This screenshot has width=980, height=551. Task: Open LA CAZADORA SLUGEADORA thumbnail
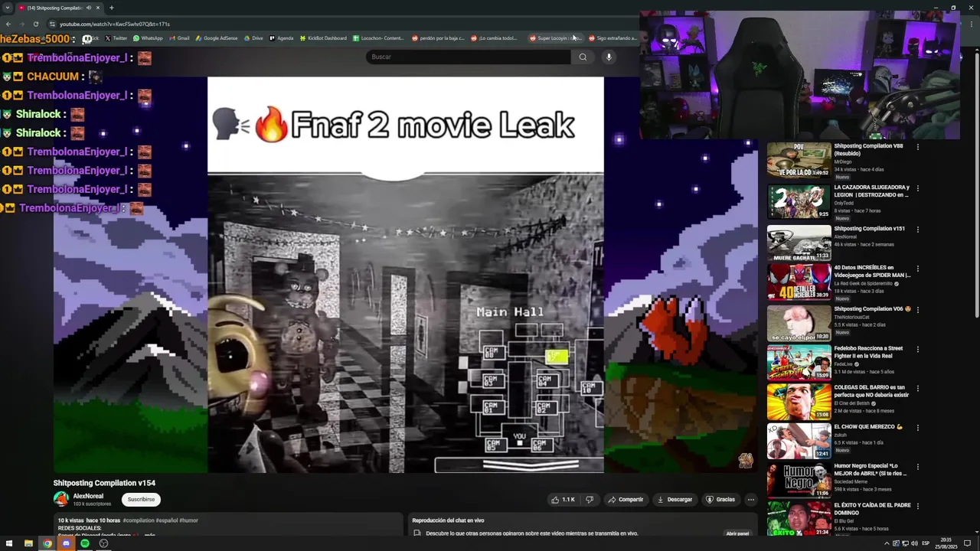799,201
